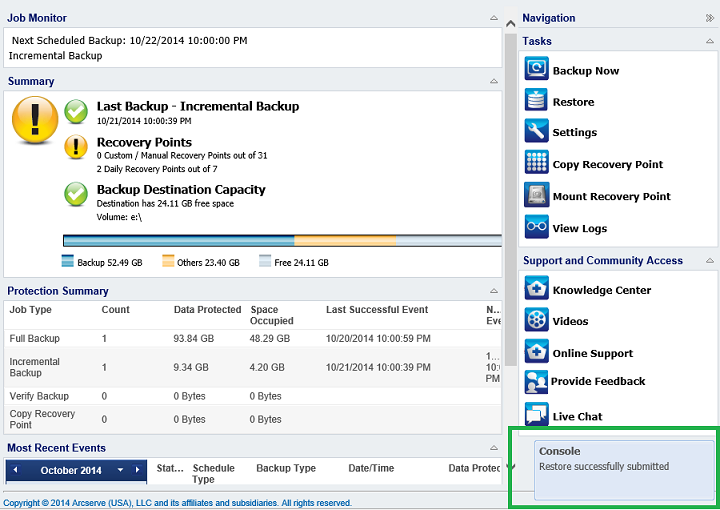
Task: Go to previous month in calendar
Action: click(14, 470)
